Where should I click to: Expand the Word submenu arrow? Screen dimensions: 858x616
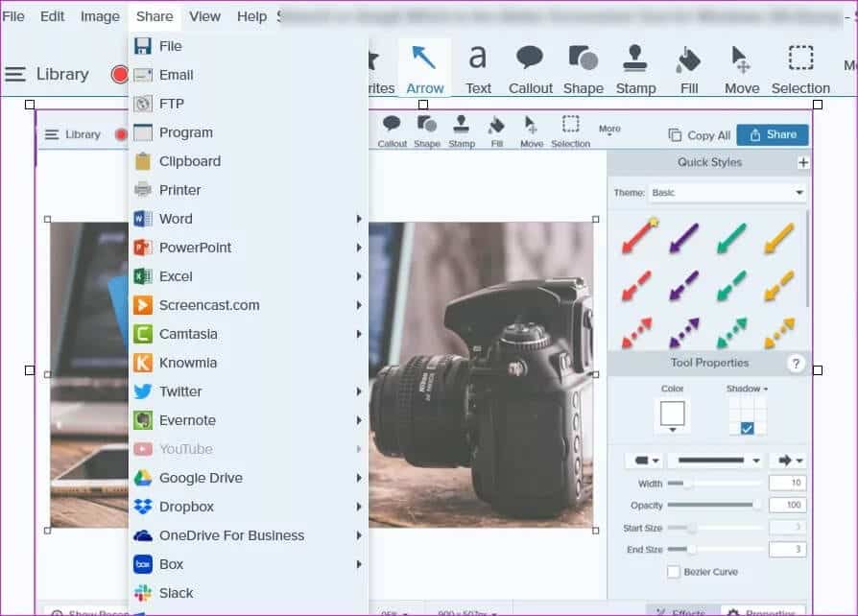(359, 219)
